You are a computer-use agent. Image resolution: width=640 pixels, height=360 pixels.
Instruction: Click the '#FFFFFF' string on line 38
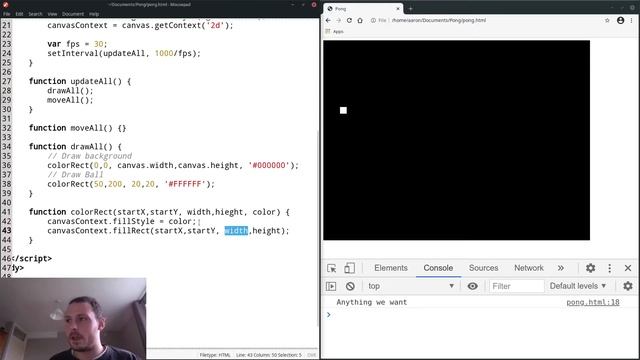pos(185,184)
